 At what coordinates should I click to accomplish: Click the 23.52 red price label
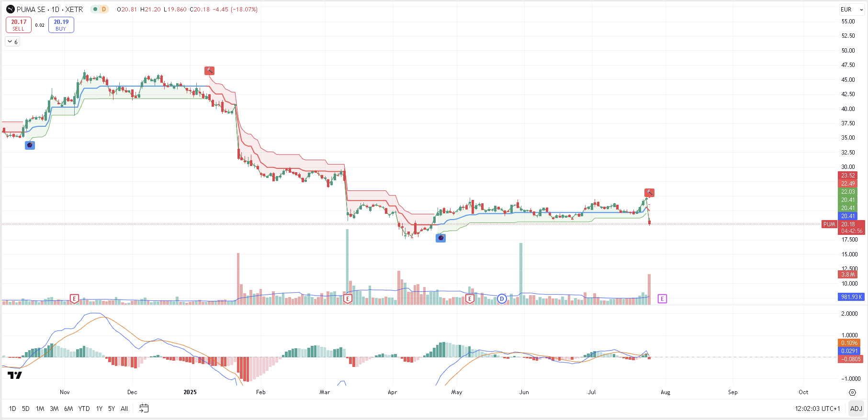(x=848, y=176)
